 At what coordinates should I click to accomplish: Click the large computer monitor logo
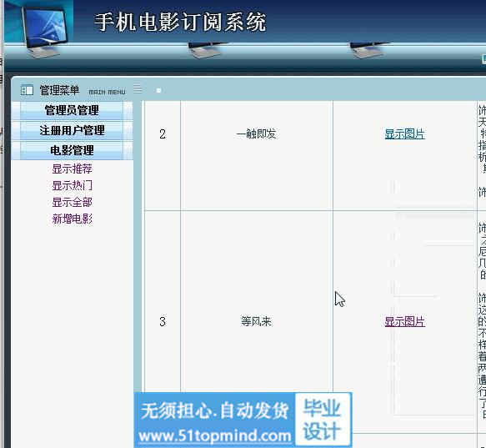pyautogui.click(x=44, y=31)
